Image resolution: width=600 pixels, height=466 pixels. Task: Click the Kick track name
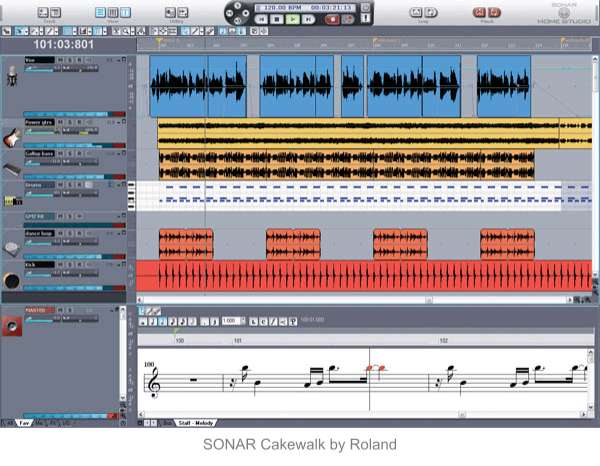pyautogui.click(x=39, y=264)
